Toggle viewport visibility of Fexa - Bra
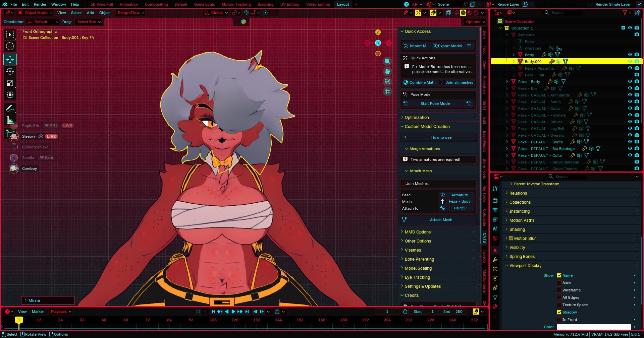The image size is (644, 338). click(630, 88)
